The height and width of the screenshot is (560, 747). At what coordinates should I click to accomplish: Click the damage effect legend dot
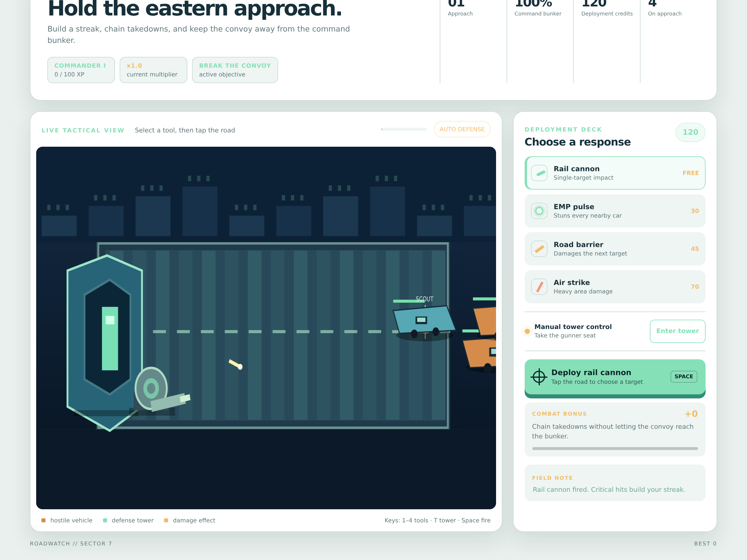coord(166,520)
